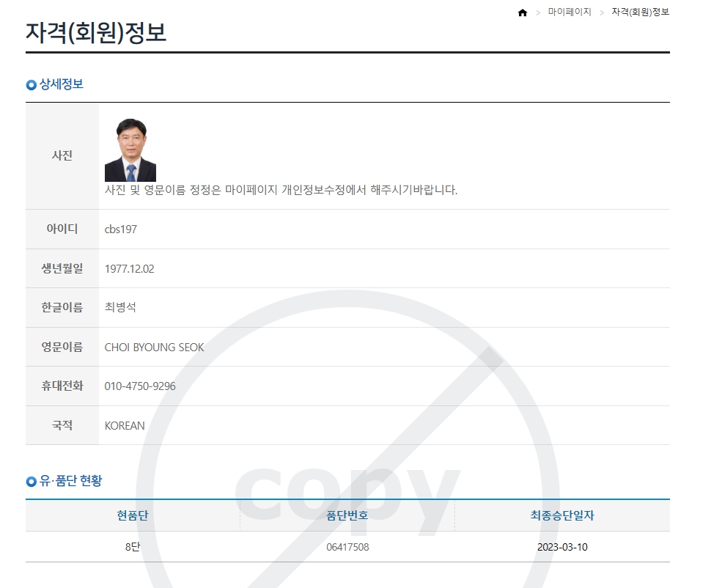Select birth date 1977.12.02
This screenshot has height=588, width=722.
(130, 269)
